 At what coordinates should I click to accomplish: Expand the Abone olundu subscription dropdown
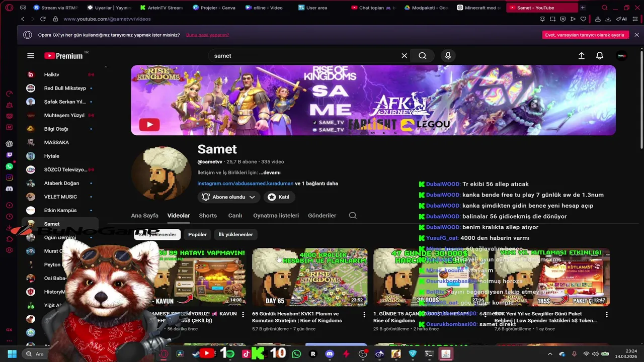click(x=229, y=197)
